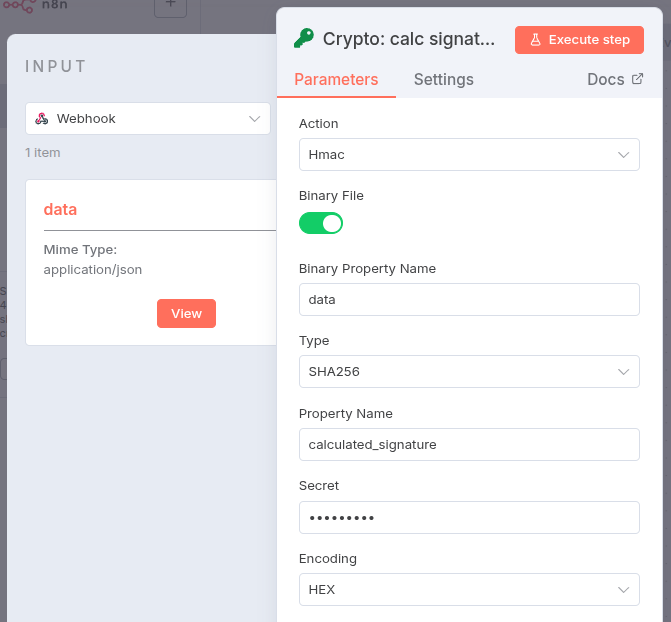The height and width of the screenshot is (622, 671).
Task: Click the external link icon beside Docs
Action: tap(638, 79)
